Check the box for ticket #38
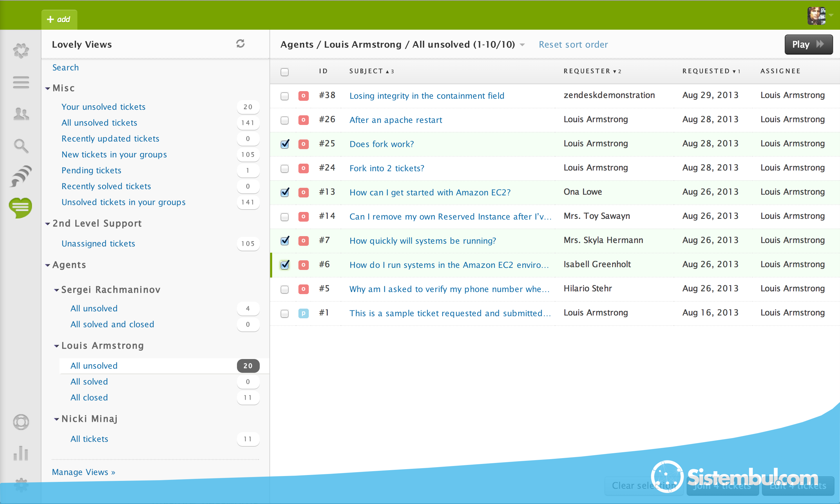The image size is (840, 504). click(285, 96)
